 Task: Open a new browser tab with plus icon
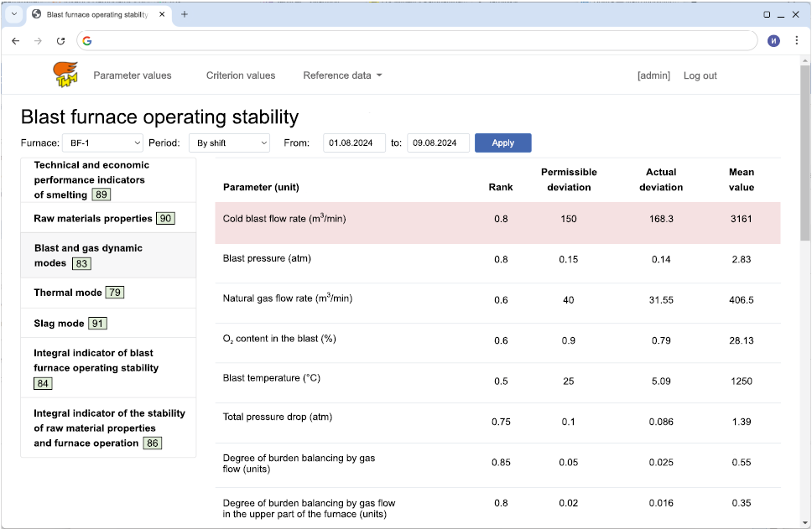185,14
